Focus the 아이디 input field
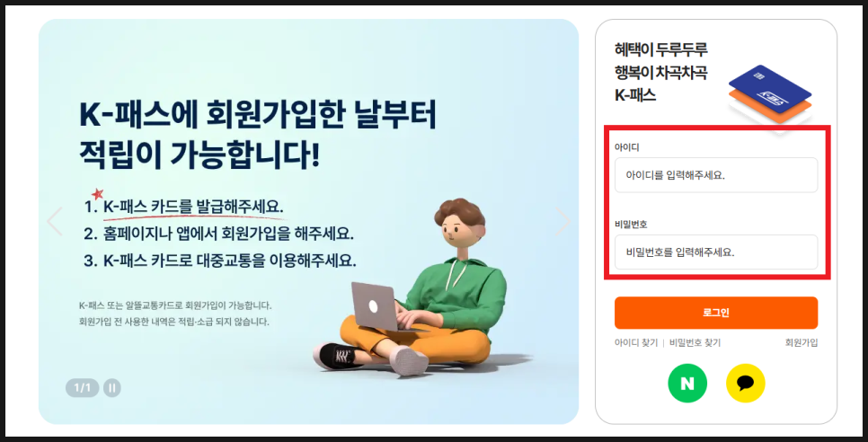 [716, 175]
